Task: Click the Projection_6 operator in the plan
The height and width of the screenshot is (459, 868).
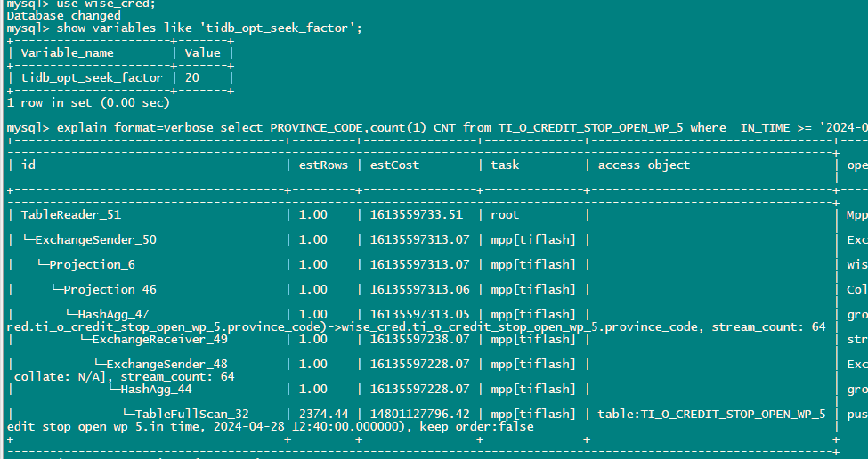Action: tap(92, 264)
